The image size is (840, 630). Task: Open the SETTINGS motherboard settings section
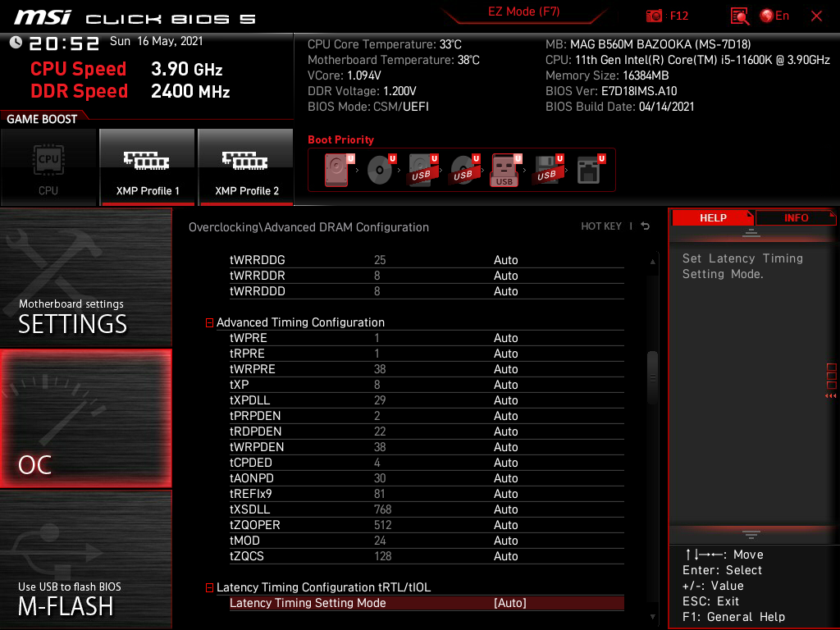click(x=85, y=277)
